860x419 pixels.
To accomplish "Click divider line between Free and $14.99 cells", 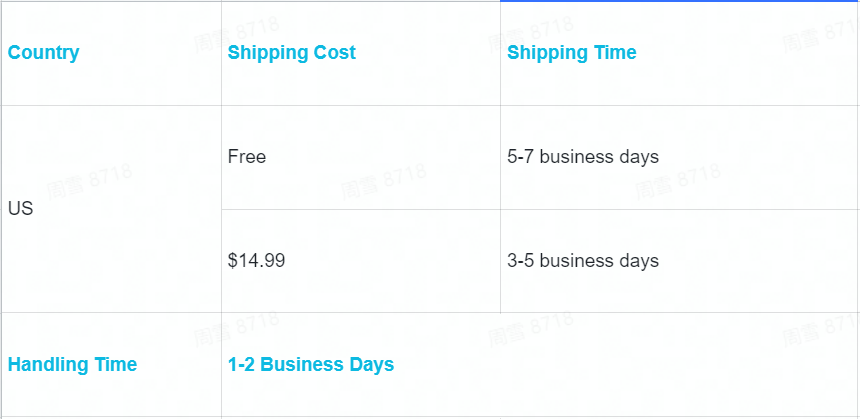I will 361,209.
